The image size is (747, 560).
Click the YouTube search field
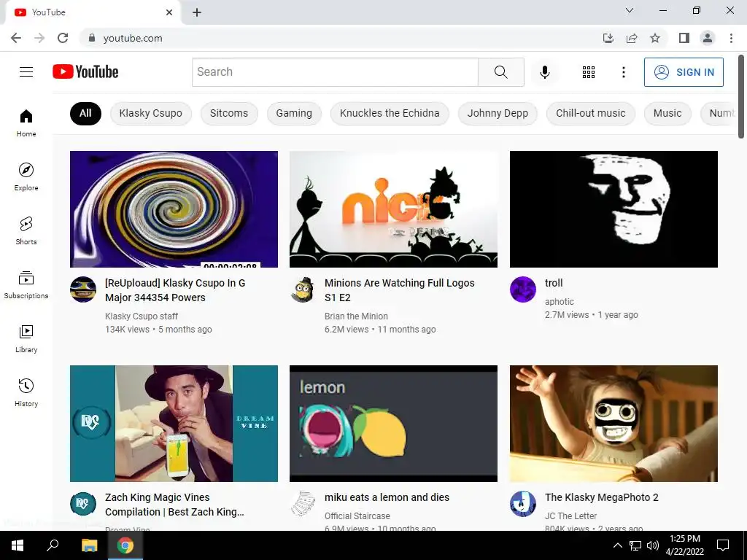coord(335,72)
